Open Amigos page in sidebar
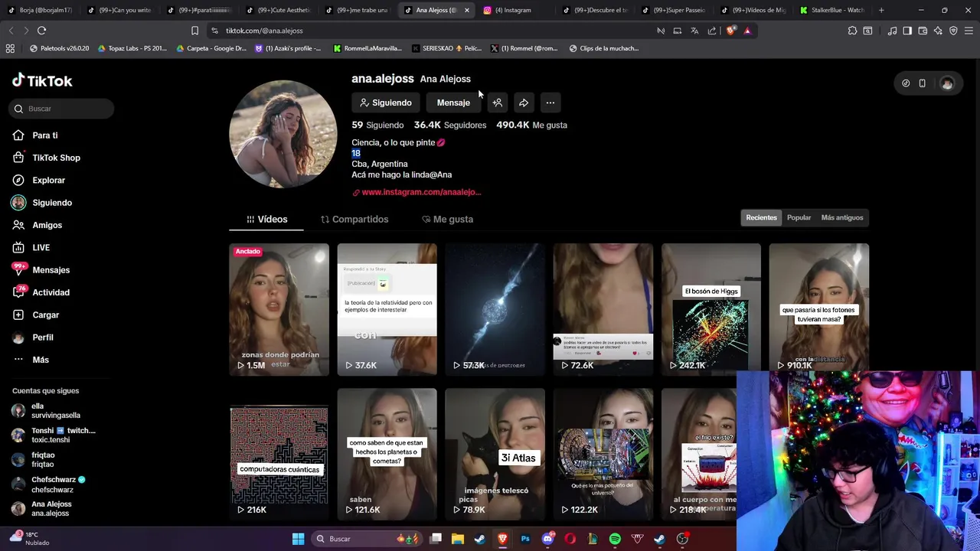Screen dimensions: 980x551 [x=37, y=225]
